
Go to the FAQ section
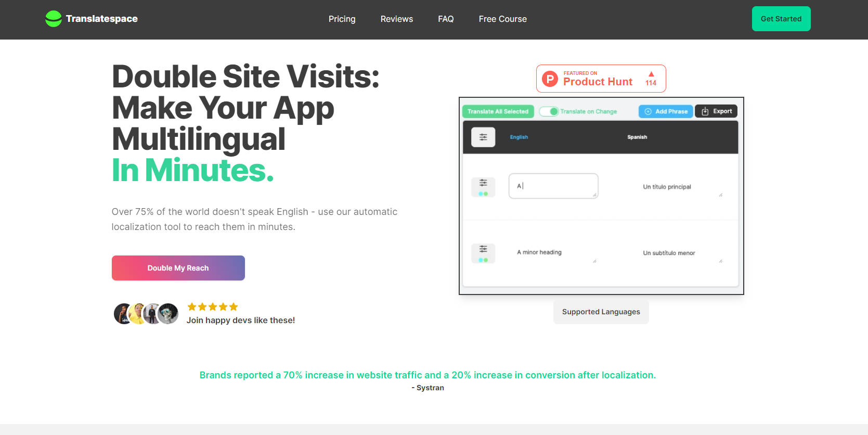446,19
